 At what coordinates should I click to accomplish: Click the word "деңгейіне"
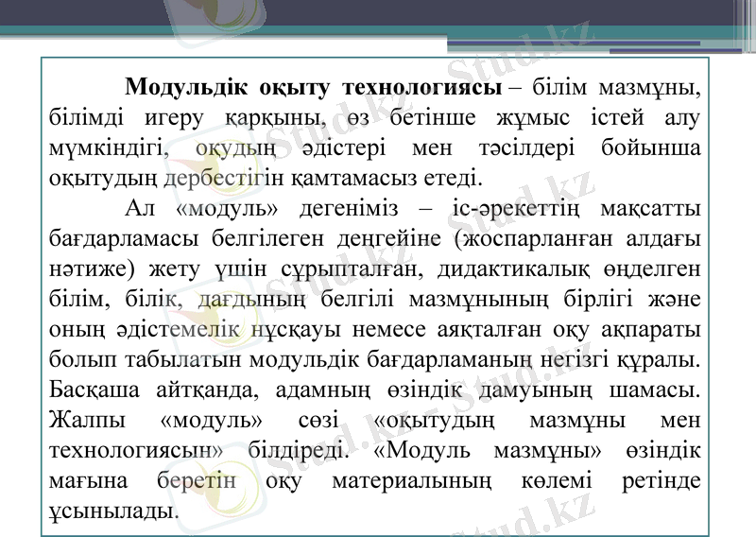point(388,239)
